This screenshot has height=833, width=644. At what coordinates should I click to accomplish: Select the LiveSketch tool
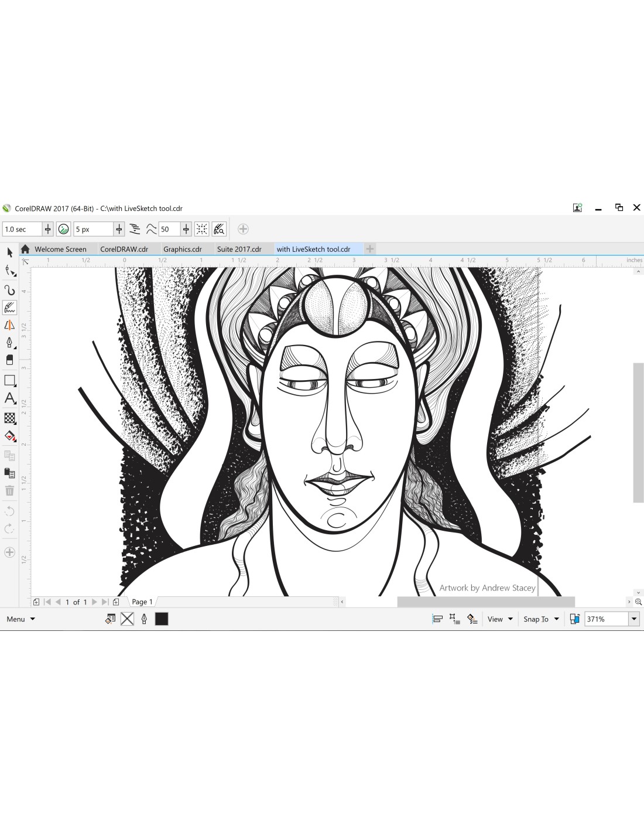(9, 308)
